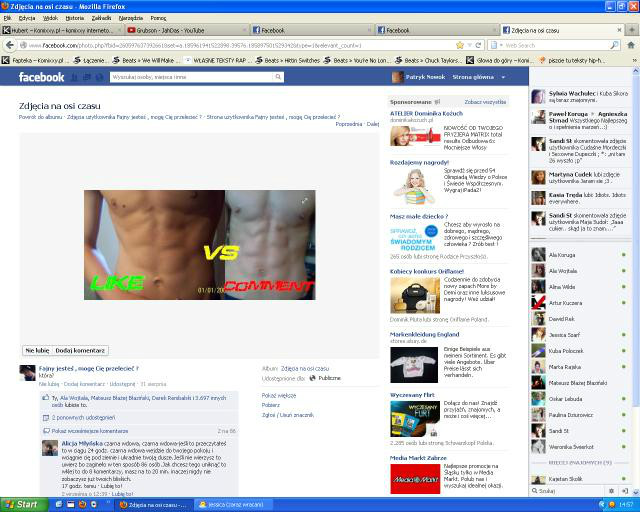This screenshot has height=512, width=640.
Task: Click the LIKE vs COMMENT photo
Action: [200, 245]
